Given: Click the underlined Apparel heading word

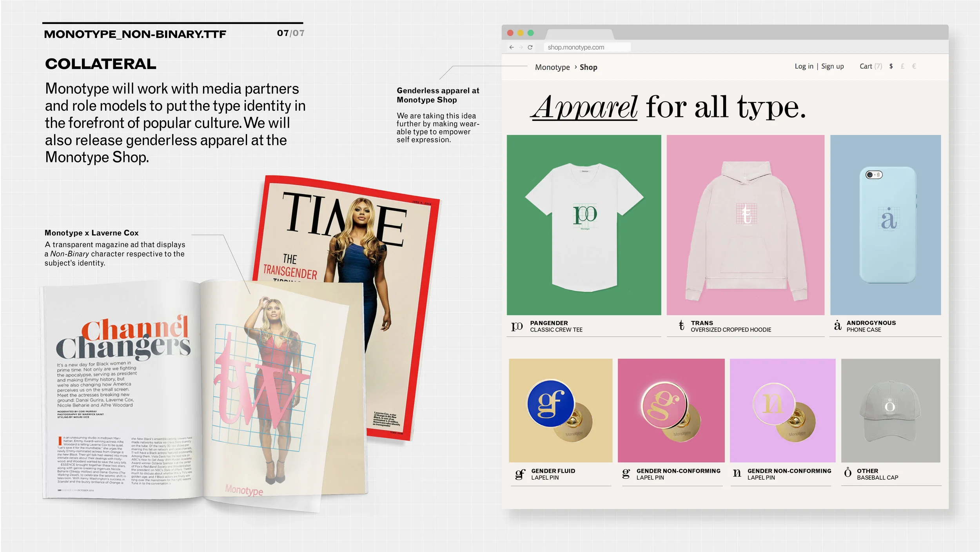Looking at the screenshot, I should pyautogui.click(x=584, y=107).
